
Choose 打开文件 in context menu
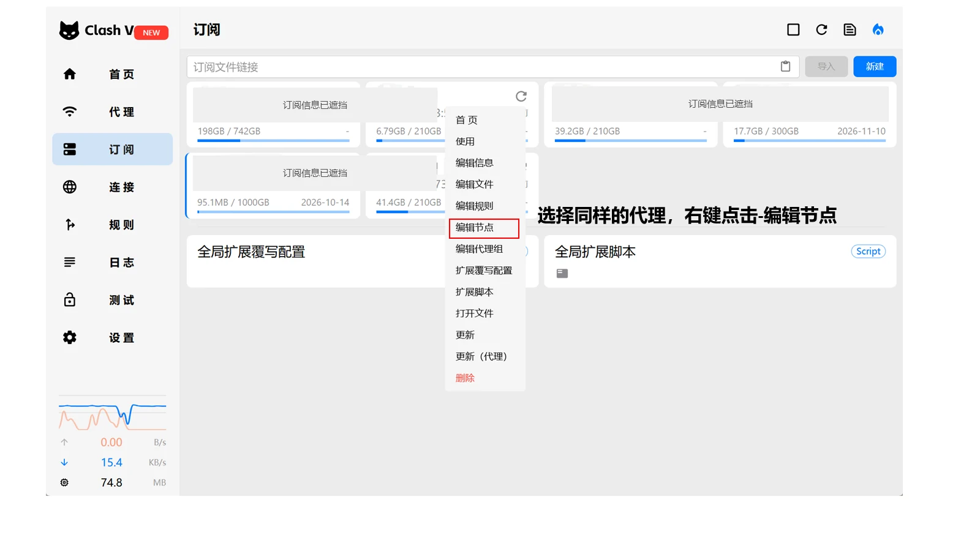[x=485, y=313]
